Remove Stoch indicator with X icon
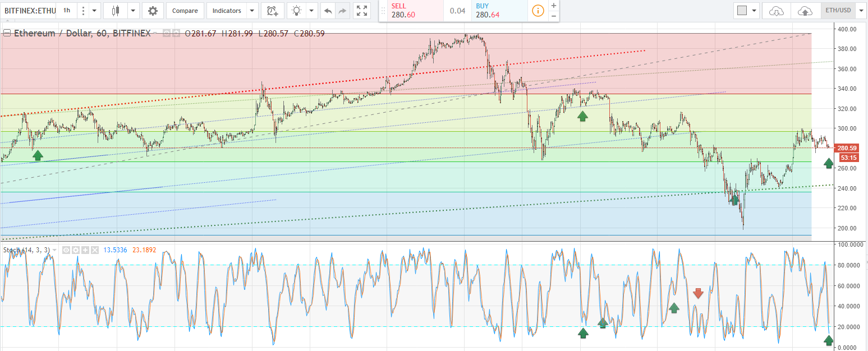This screenshot has height=351, width=868. (x=94, y=250)
